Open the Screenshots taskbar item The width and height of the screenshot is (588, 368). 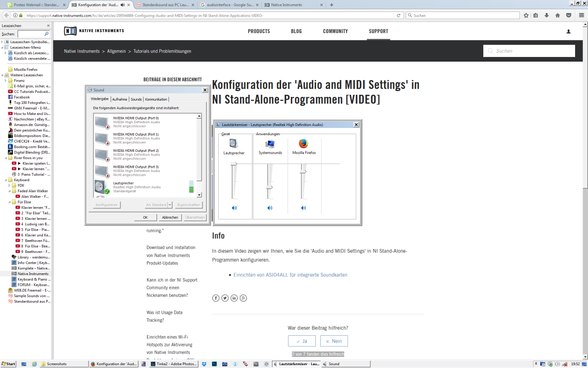[63, 364]
